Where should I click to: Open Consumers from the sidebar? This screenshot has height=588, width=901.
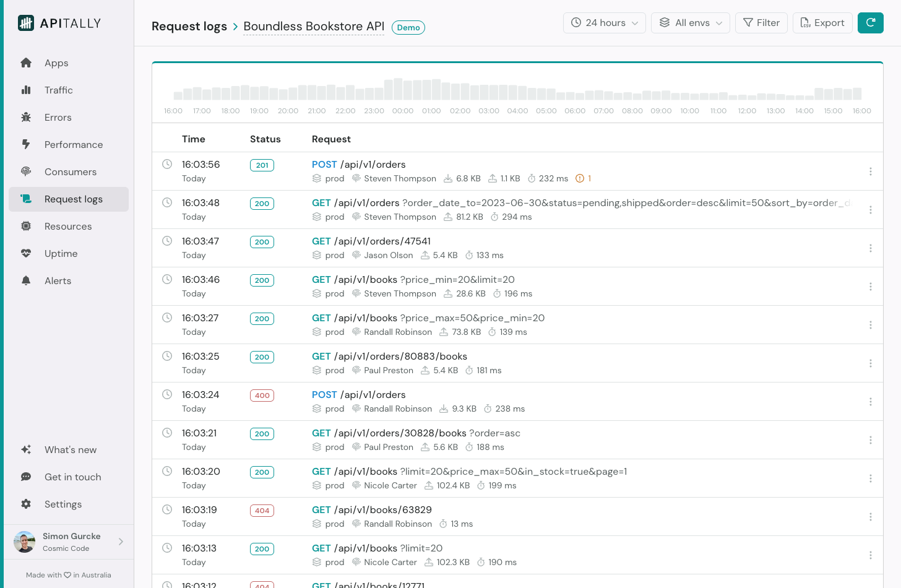click(70, 172)
